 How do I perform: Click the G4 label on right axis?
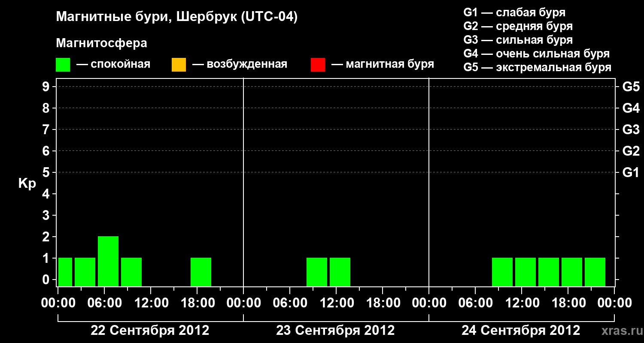(x=631, y=108)
